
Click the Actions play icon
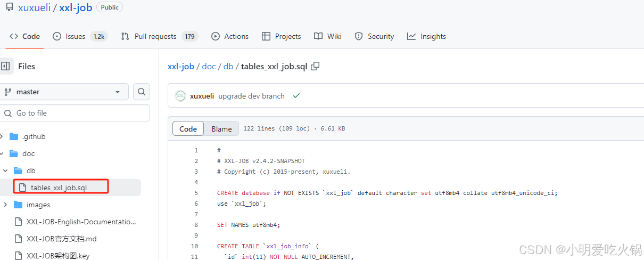pos(216,36)
